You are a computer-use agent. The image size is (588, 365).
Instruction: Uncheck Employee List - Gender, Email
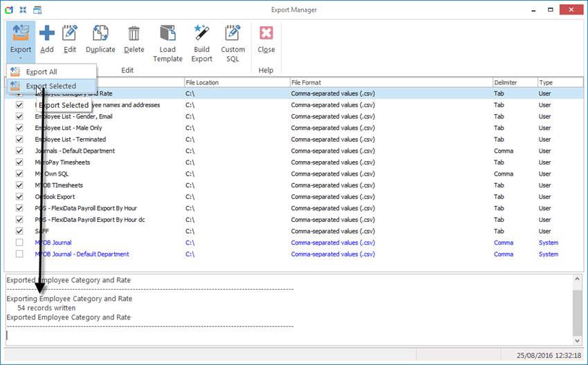pos(19,116)
